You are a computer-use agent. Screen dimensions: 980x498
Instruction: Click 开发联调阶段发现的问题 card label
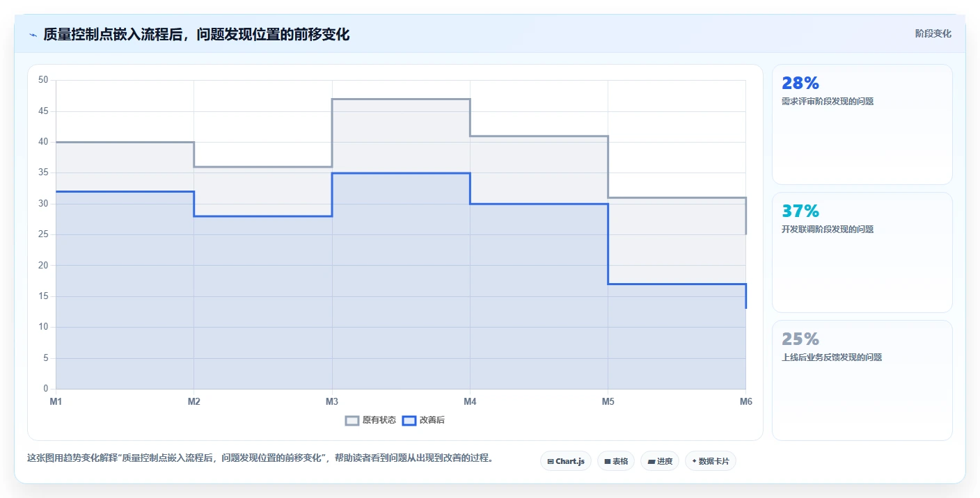(x=828, y=230)
